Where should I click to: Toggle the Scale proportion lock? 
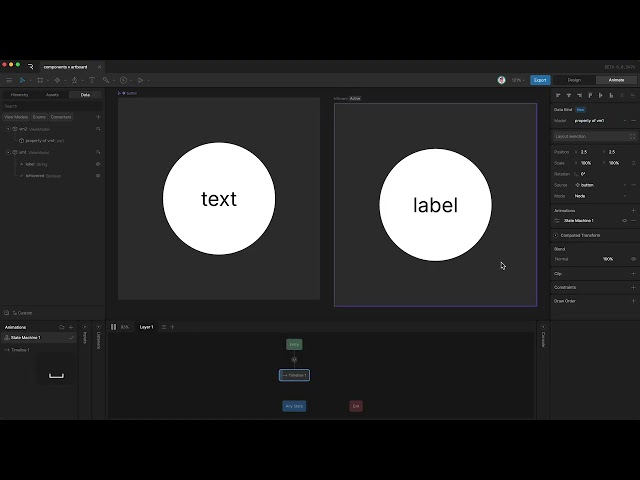pos(633,163)
